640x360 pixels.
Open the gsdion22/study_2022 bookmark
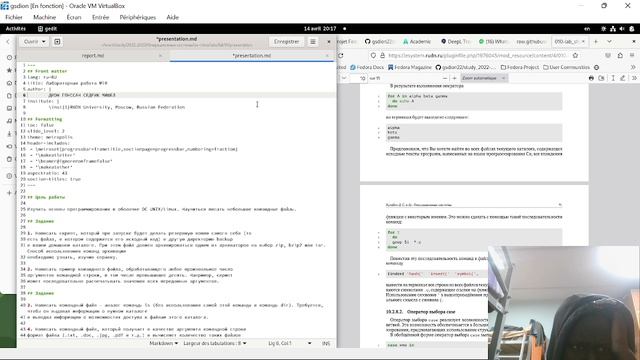tap(466, 67)
